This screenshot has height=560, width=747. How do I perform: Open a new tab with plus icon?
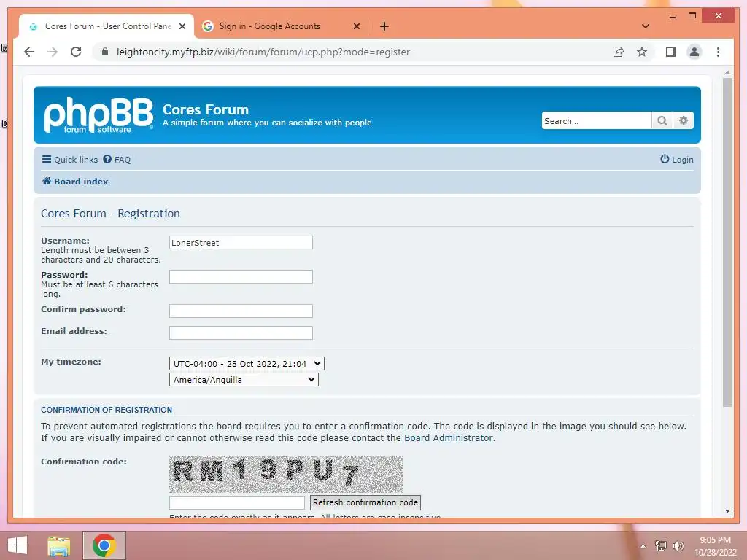coord(384,26)
